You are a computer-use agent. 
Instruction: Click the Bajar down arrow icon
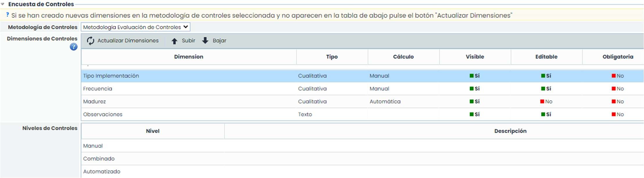205,40
